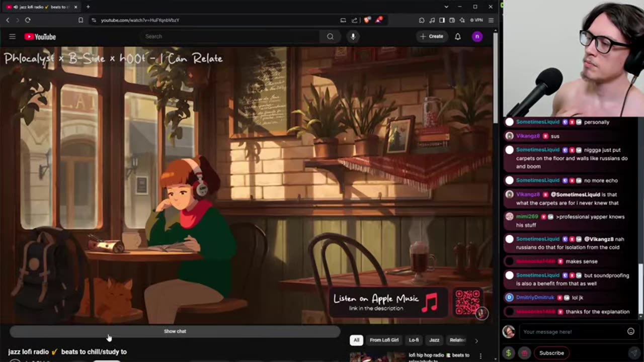644x362 pixels.
Task: Focus the YouTube Search field
Action: pos(229,36)
